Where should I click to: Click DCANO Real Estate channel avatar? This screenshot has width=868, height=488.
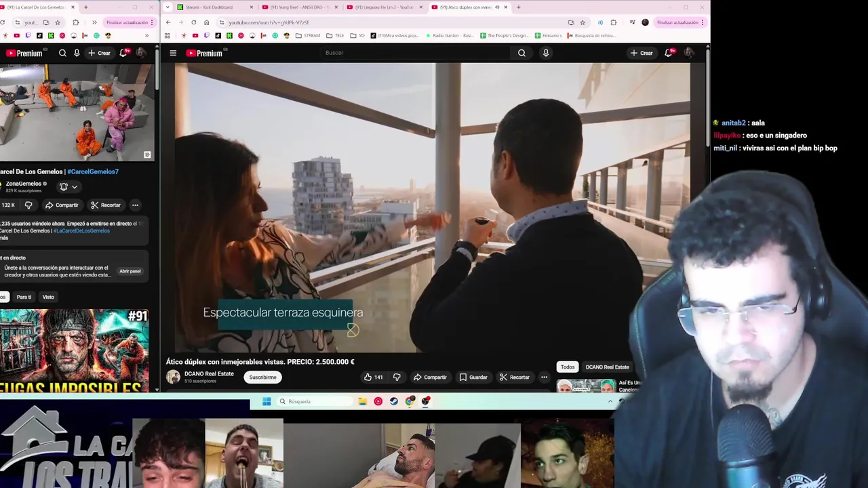(x=173, y=377)
